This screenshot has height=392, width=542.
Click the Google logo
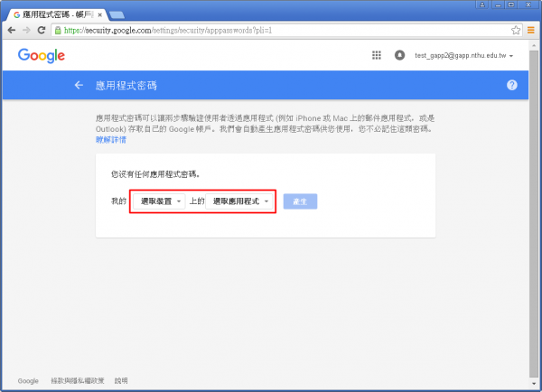coord(42,56)
